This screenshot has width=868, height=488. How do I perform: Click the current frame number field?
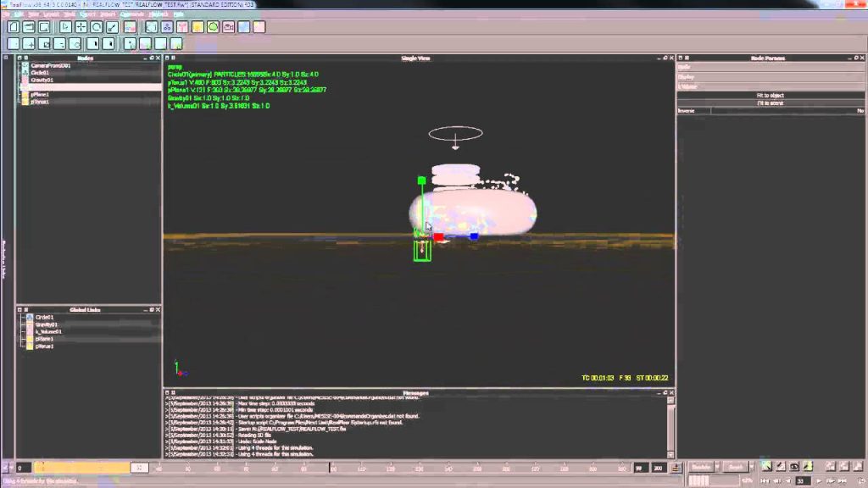click(803, 481)
